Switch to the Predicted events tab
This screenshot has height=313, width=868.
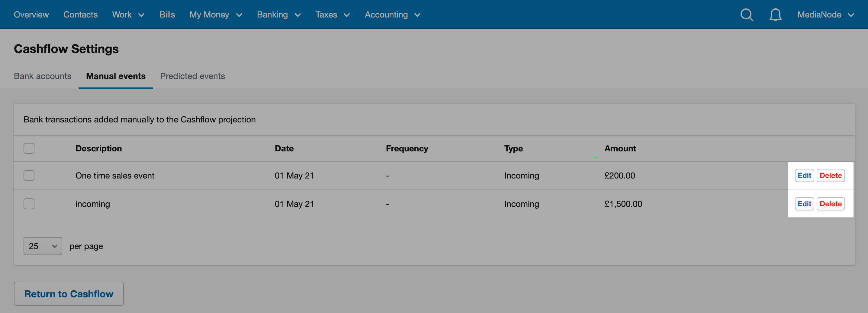[192, 76]
